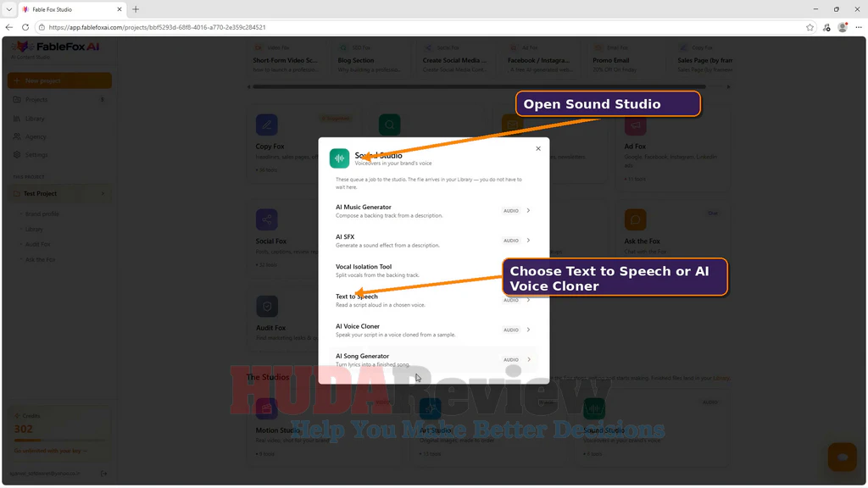Open Settings in the sidebar
Screen dimensions: 868x488
[59, 155]
